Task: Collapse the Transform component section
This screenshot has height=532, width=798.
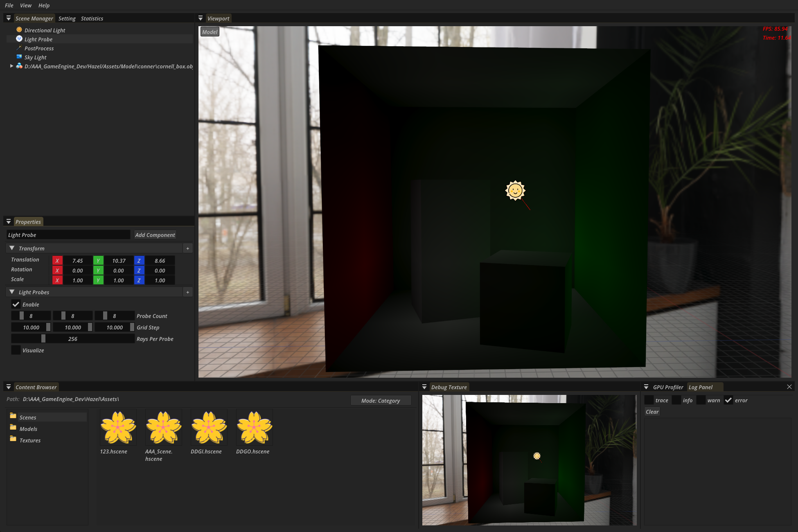Action: [x=12, y=248]
